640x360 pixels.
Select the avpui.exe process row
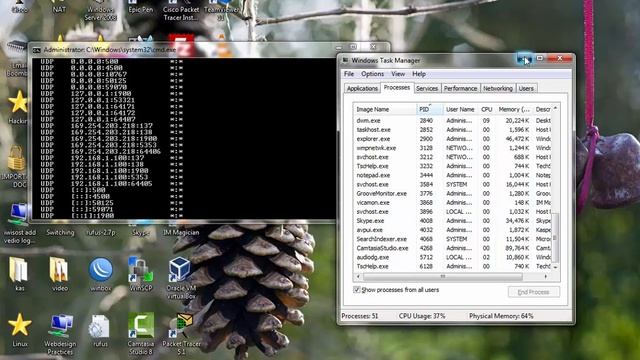pos(452,230)
